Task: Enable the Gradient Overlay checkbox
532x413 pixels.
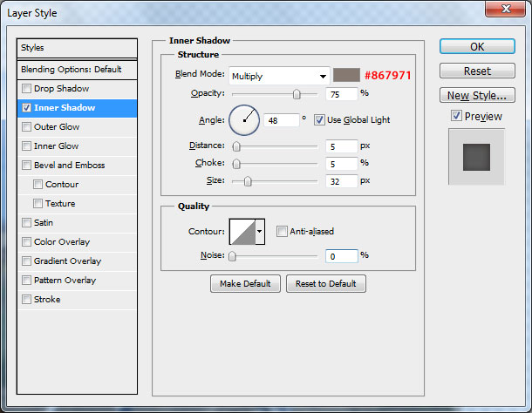Action: pos(26,261)
